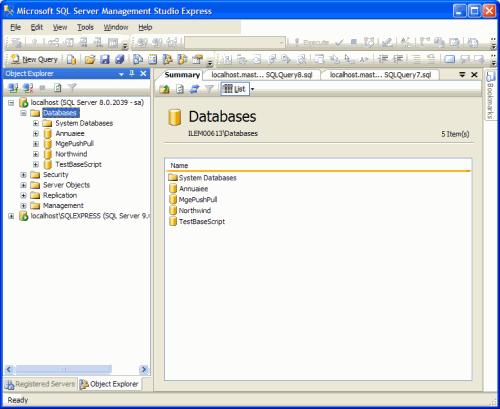Click Filter funnel in Object Explorer toolbar
500x409 pixels.
(72, 88)
